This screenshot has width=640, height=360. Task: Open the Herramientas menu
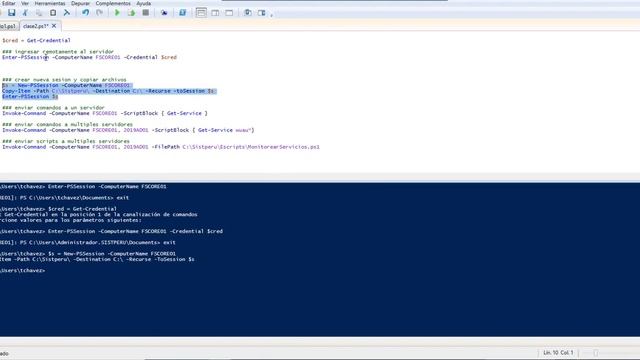pyautogui.click(x=50, y=3)
